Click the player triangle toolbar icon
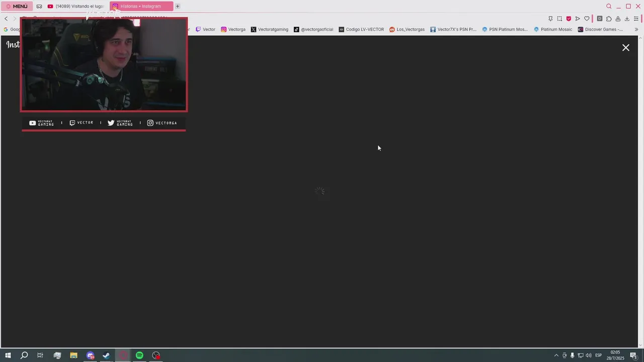This screenshot has width=644, height=362. coord(578,19)
